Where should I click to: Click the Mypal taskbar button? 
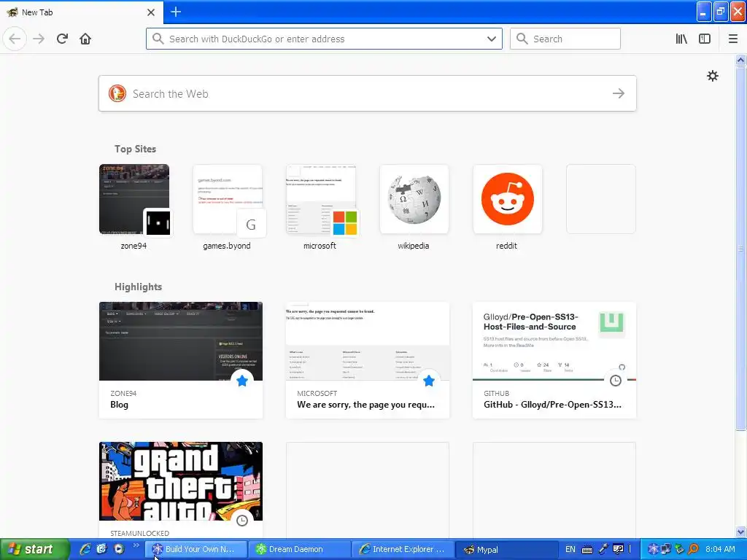point(506,550)
